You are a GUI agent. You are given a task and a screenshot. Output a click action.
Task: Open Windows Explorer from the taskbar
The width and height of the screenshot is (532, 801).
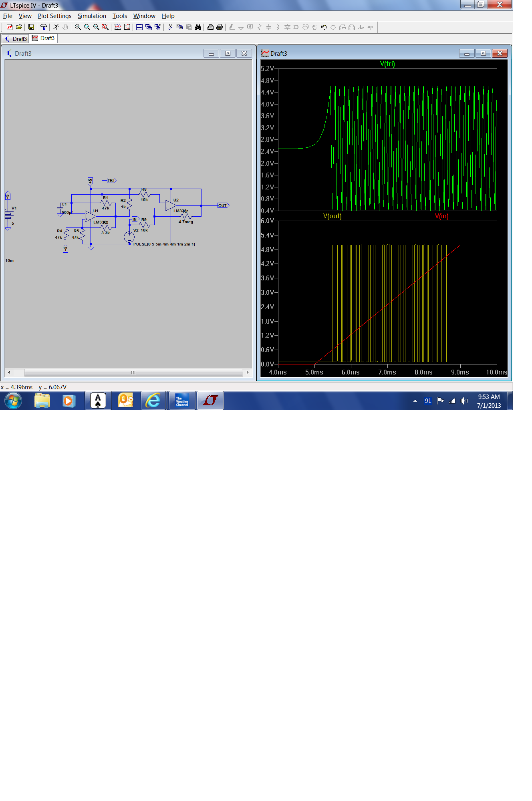(x=42, y=400)
